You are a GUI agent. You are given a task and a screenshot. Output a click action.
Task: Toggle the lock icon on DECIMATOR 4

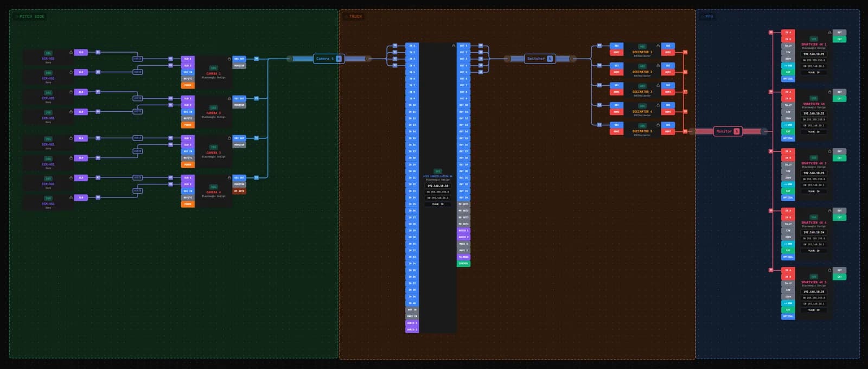[658, 105]
